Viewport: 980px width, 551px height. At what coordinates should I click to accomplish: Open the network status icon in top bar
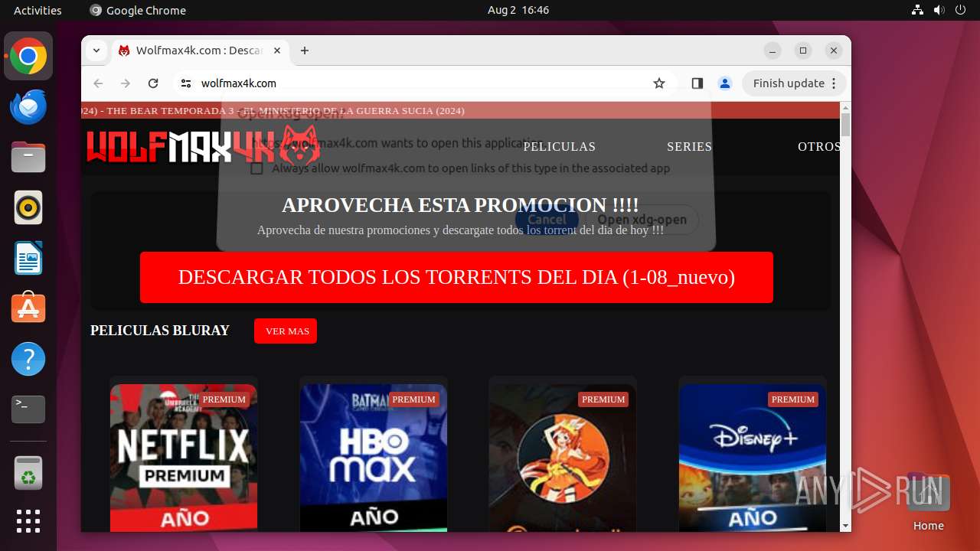point(918,10)
